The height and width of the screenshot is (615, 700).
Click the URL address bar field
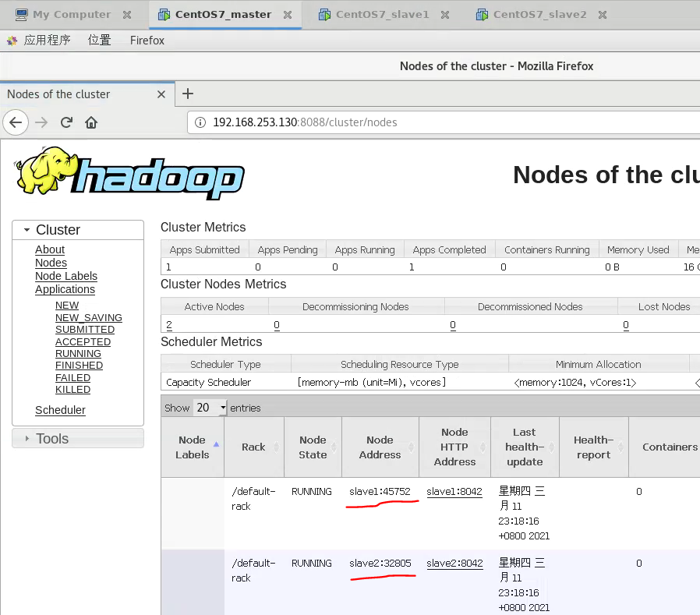click(444, 122)
